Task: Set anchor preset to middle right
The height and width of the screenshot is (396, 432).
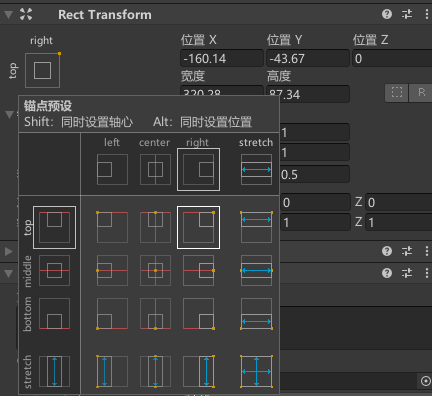Action: coord(198,270)
